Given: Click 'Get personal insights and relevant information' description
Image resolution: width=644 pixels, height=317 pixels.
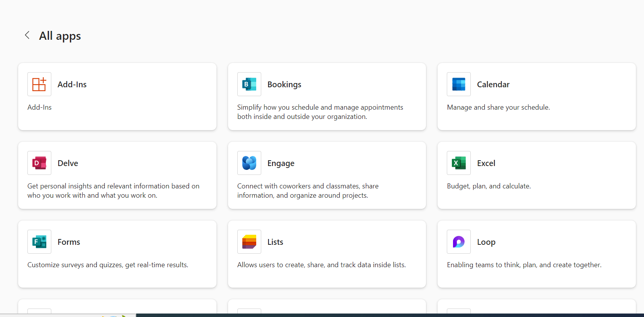Looking at the screenshot, I should click(113, 191).
